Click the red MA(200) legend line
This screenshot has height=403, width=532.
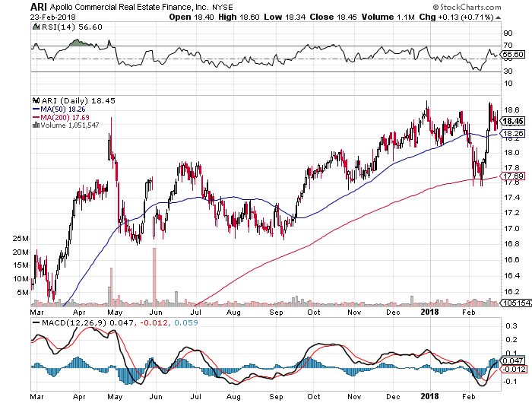click(x=36, y=117)
